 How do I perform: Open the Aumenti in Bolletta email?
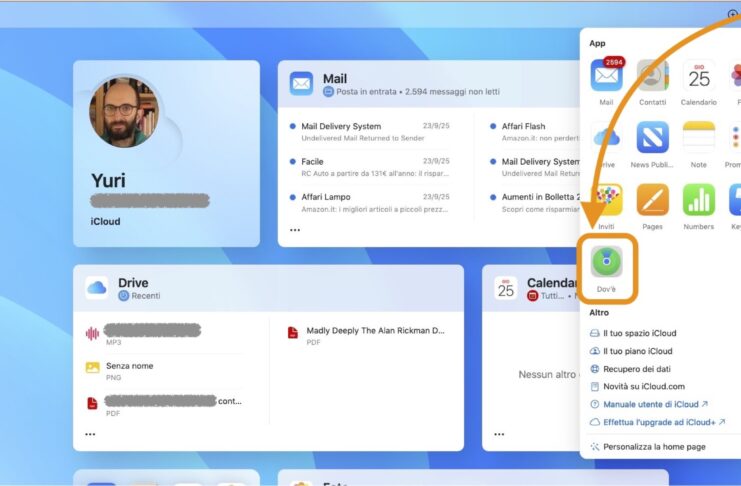[534, 202]
